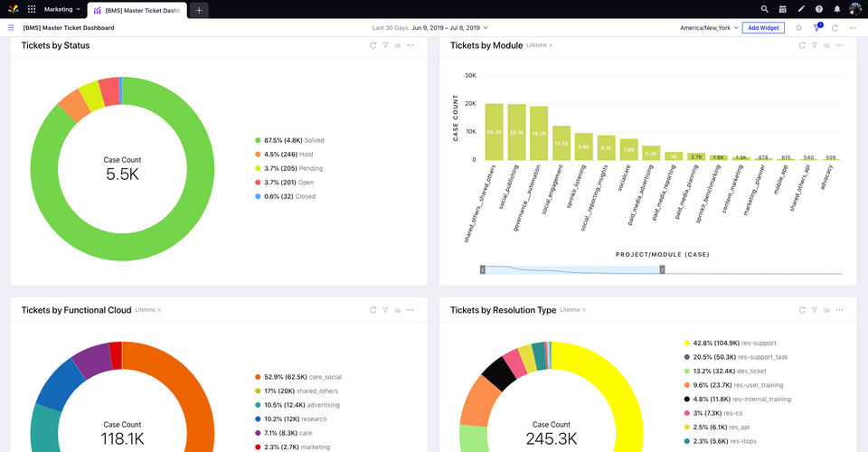Open the calendar icon in top bar
The image size is (868, 452).
[x=783, y=9]
